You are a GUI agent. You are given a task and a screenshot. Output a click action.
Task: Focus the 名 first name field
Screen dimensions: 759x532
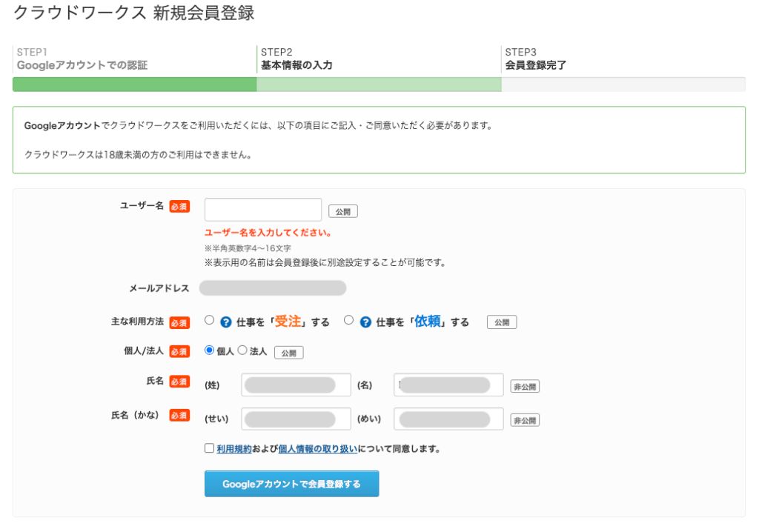click(448, 385)
